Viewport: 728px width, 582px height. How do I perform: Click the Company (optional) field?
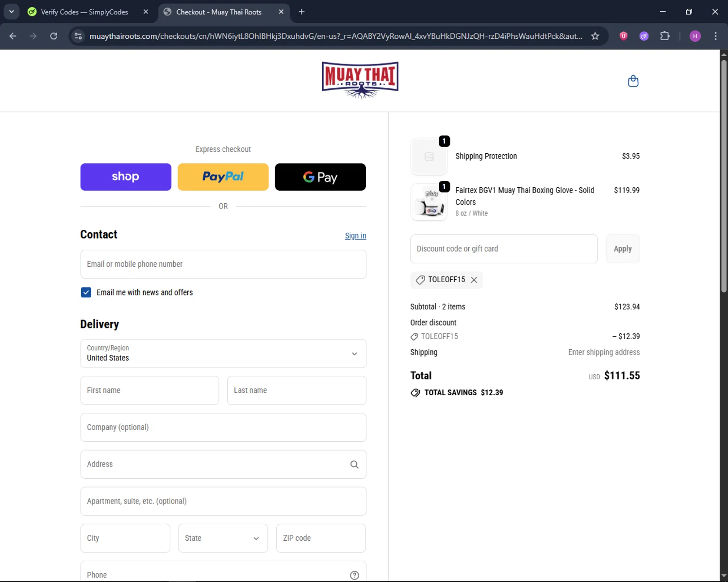[x=223, y=427]
